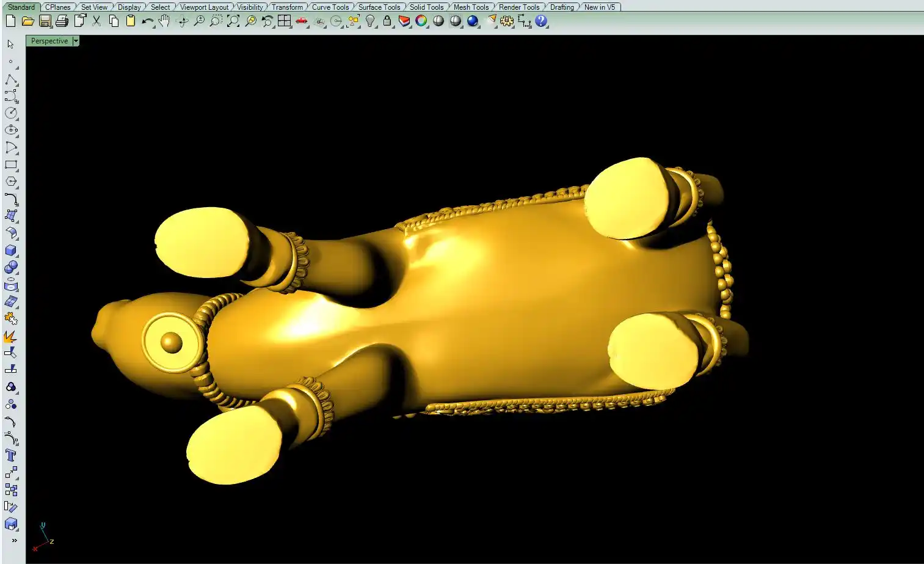Open the Help question mark icon
Screen dimensions: 924x564
541,21
